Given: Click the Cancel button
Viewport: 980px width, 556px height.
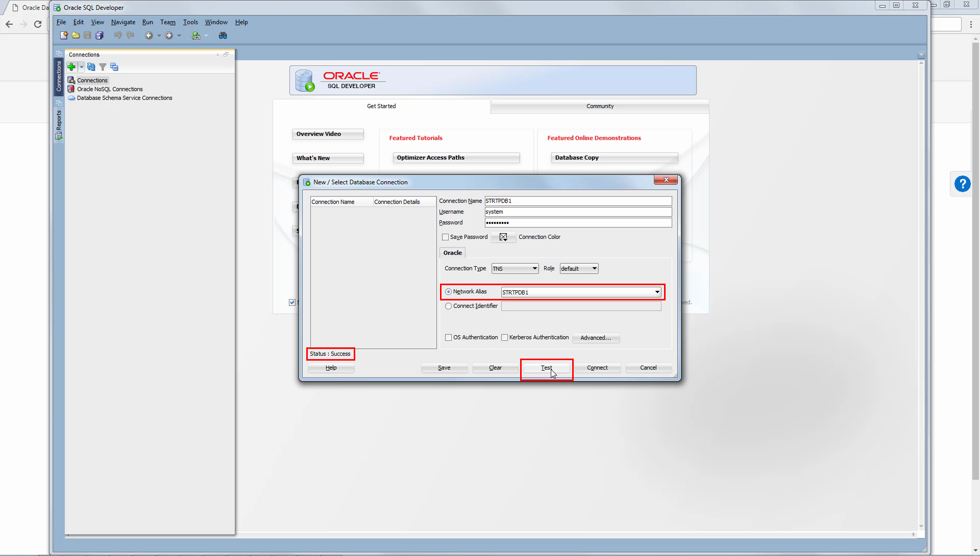Looking at the screenshot, I should click(648, 368).
